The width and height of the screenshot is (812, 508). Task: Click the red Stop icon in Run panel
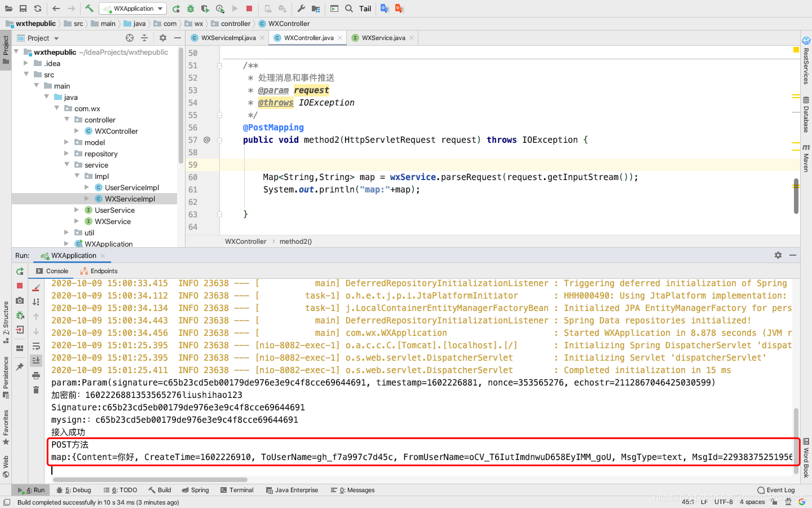[x=20, y=286]
